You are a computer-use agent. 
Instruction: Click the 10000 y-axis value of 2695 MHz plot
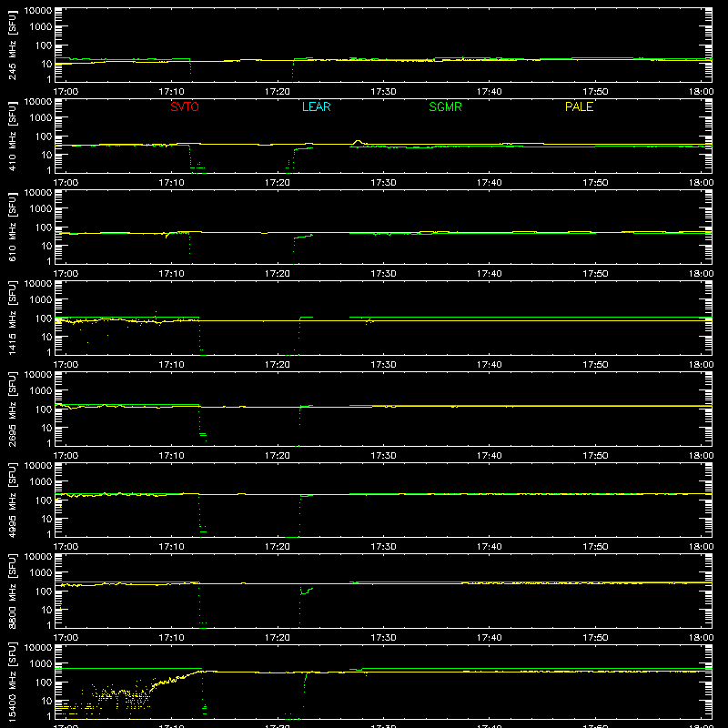point(38,375)
